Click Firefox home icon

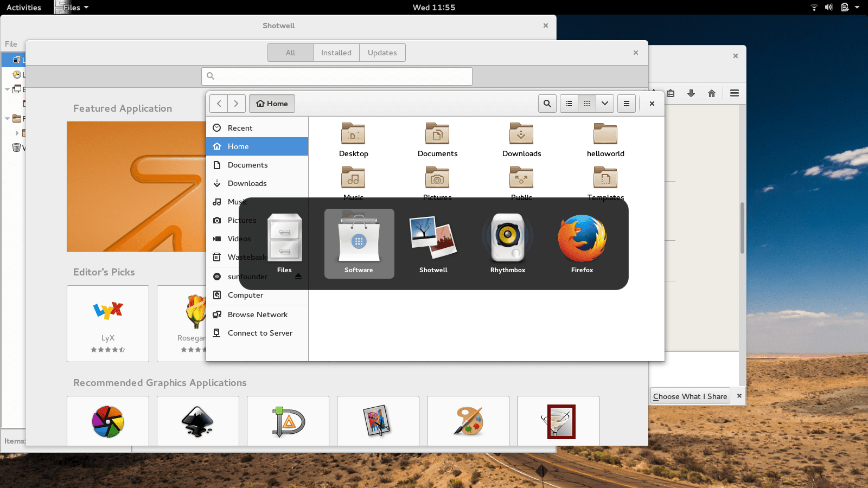(x=712, y=93)
